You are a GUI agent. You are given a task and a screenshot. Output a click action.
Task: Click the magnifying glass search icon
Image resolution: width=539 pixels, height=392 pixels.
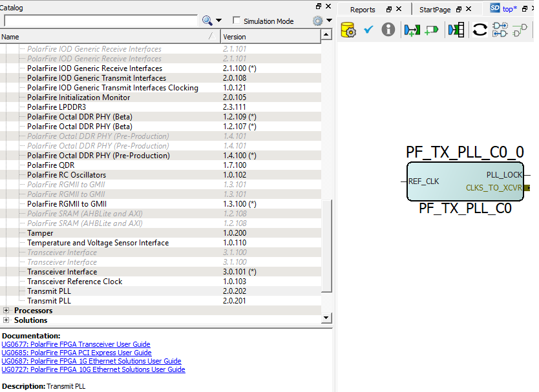(x=207, y=21)
